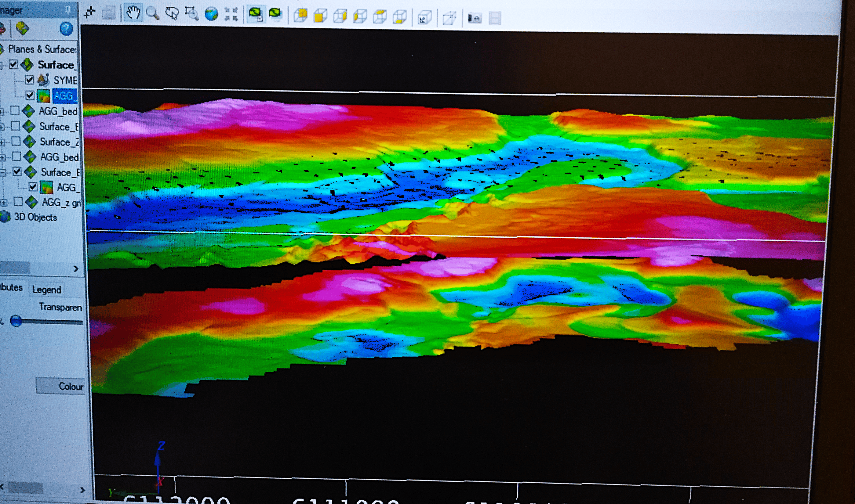Expand the AGG_z gri tree node
The image size is (855, 504).
click(4, 203)
